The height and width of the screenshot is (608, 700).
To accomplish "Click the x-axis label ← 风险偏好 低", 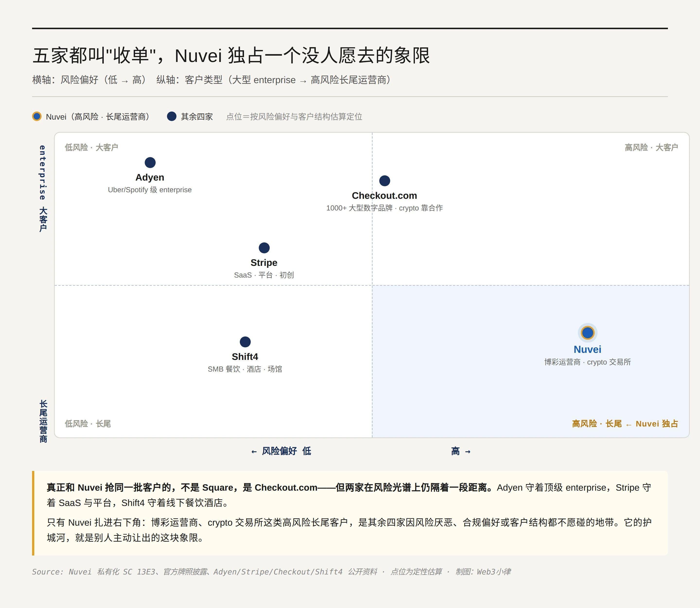I will click(x=281, y=451).
